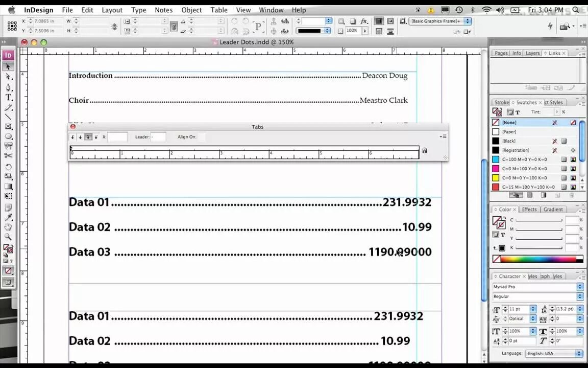
Task: Select the [Paper] swatch
Action: pyautogui.click(x=534, y=132)
